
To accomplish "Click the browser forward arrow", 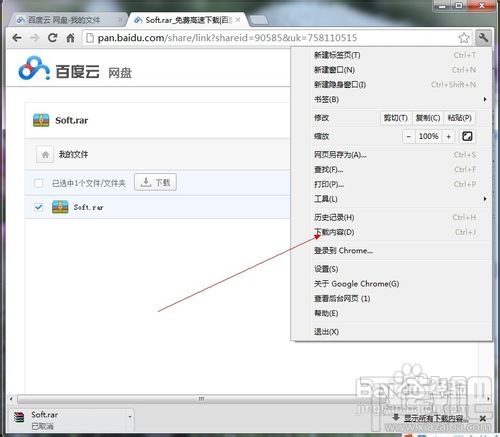I will pos(34,38).
